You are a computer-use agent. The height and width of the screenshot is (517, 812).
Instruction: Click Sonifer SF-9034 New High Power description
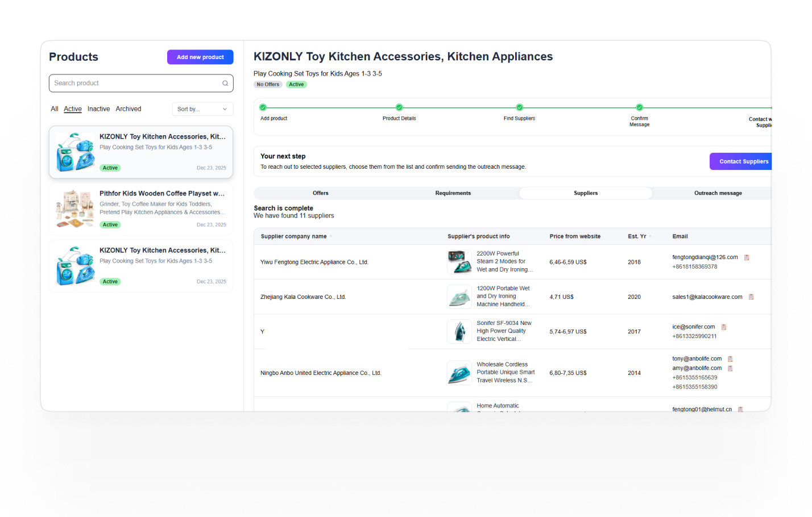coord(504,331)
